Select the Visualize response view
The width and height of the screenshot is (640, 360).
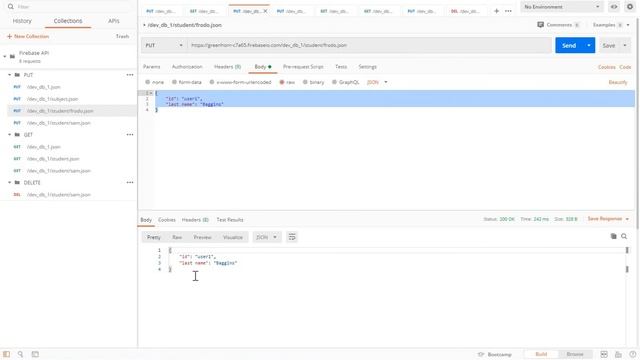233,237
